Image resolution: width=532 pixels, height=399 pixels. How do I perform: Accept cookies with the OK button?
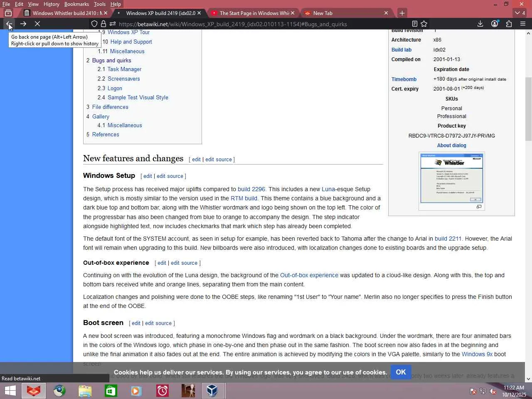click(x=401, y=372)
